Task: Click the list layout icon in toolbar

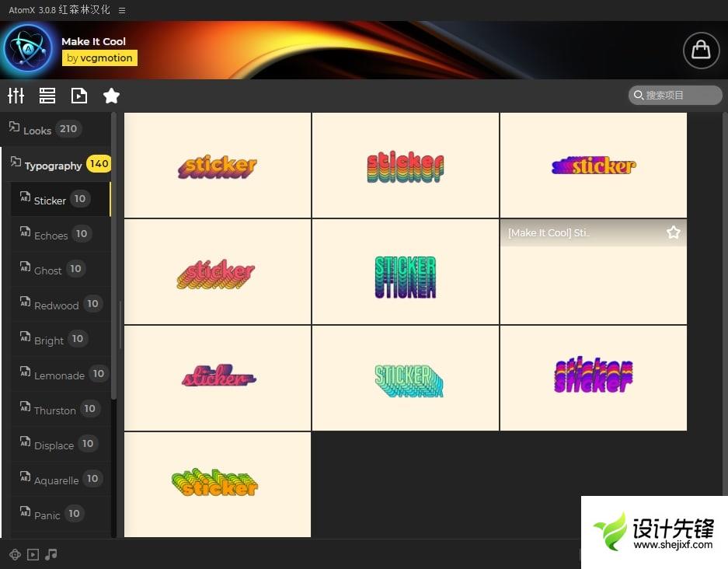Action: 47,96
